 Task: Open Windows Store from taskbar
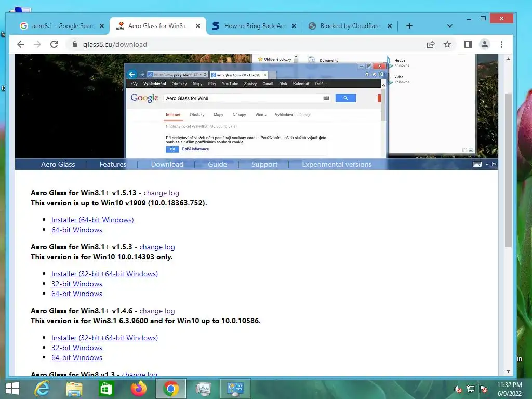pyautogui.click(x=106, y=389)
